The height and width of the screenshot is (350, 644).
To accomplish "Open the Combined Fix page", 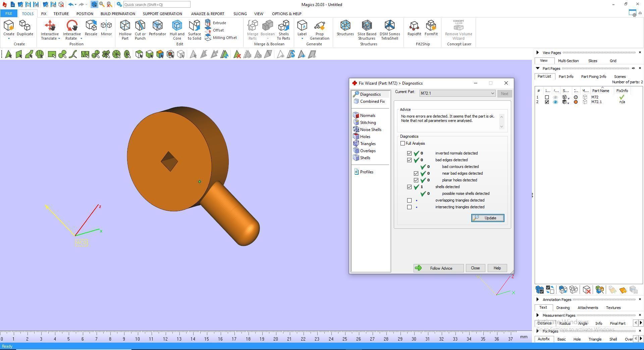I will coord(369,101).
